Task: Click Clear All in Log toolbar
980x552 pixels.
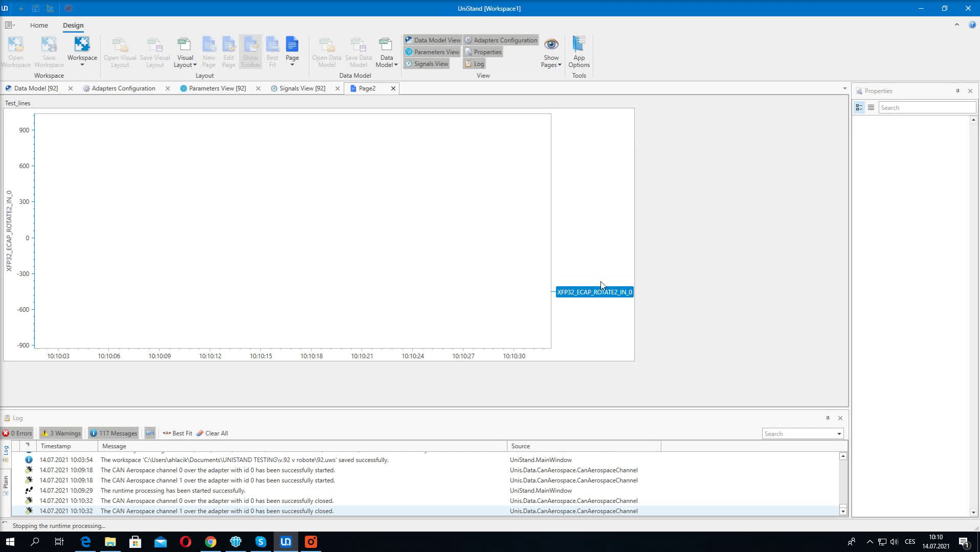Action: pos(212,433)
